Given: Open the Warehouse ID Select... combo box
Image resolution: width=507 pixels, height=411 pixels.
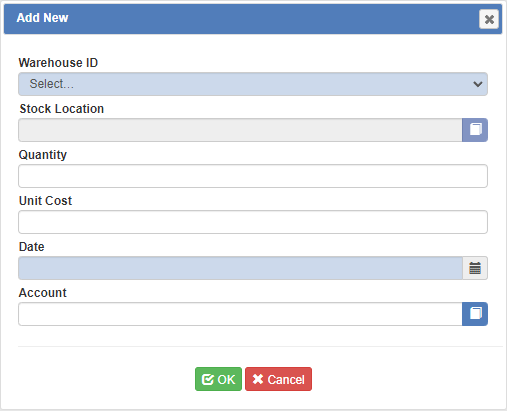Looking at the screenshot, I should pyautogui.click(x=253, y=84).
